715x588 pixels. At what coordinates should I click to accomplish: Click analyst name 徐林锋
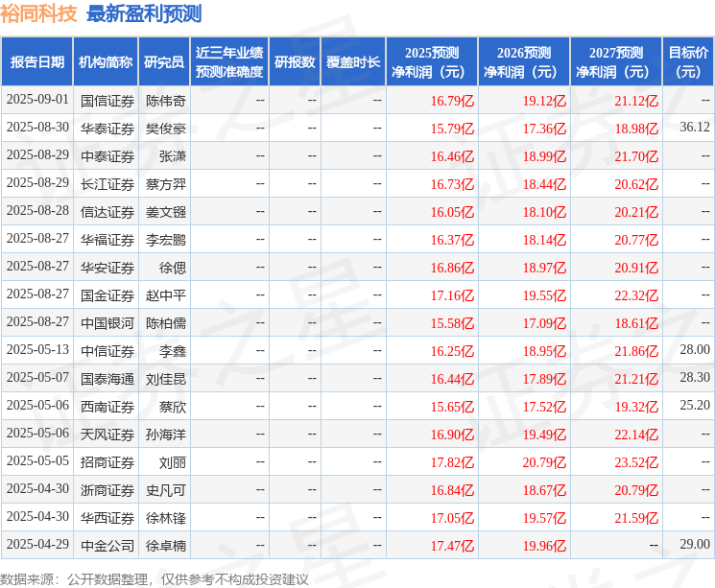(165, 517)
